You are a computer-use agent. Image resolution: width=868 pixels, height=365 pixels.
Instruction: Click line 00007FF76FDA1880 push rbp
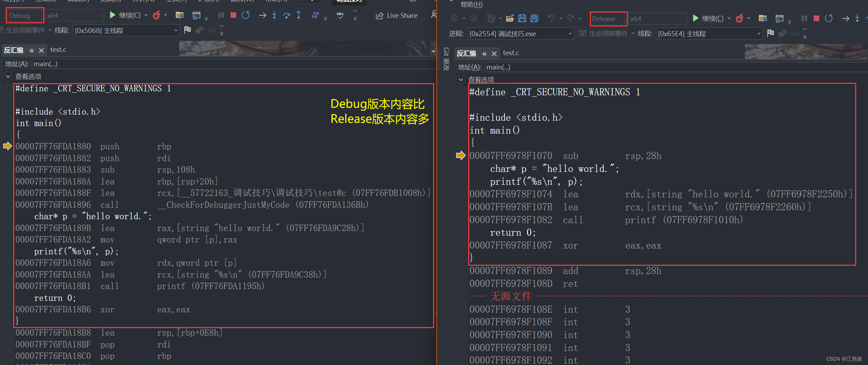point(93,146)
